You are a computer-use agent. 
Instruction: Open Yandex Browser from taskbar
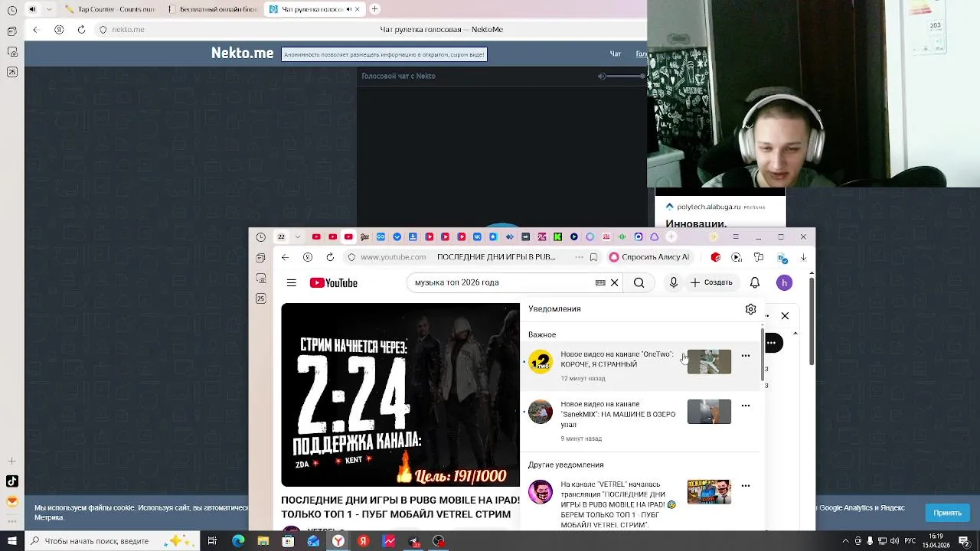[x=338, y=541]
